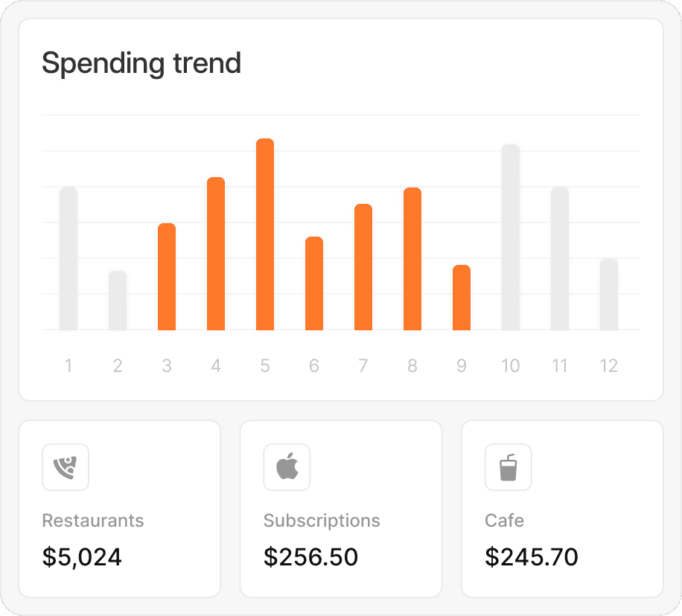Click the Spending trend title
This screenshot has height=616, width=682.
[141, 63]
